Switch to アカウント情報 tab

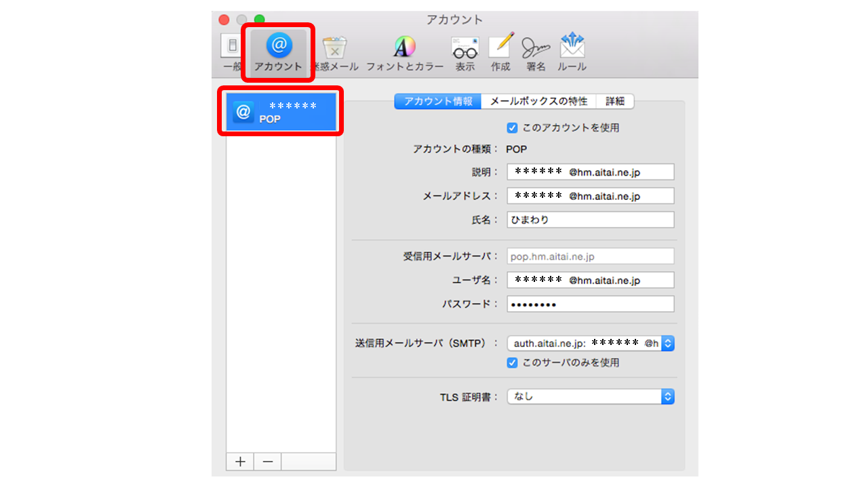pos(438,102)
